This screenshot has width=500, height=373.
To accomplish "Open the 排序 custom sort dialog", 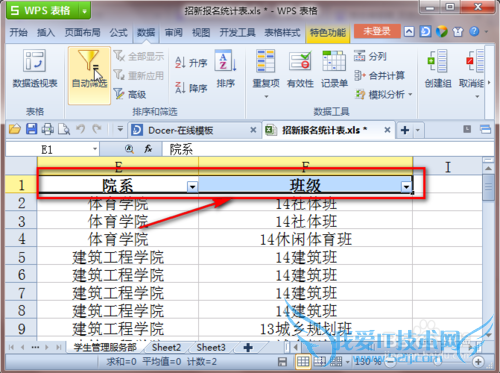I will pyautogui.click(x=226, y=69).
